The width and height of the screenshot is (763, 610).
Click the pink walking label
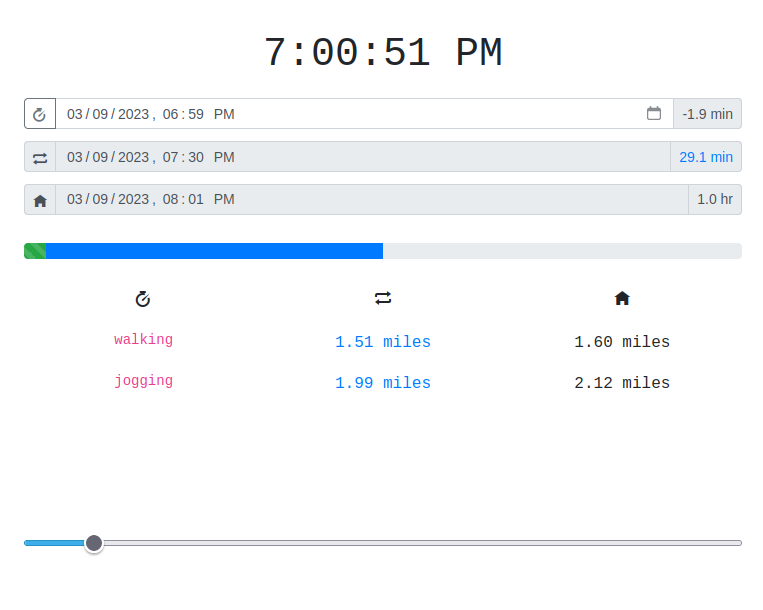tap(143, 340)
